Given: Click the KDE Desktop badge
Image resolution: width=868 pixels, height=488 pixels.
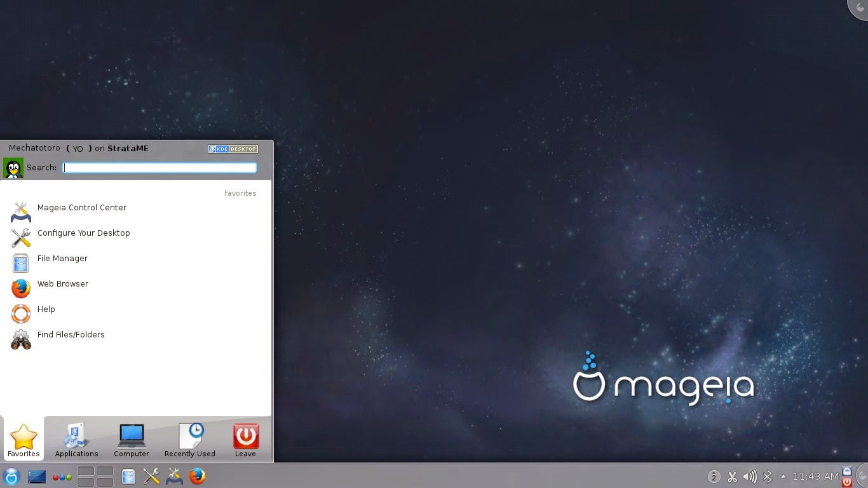Looking at the screenshot, I should point(233,149).
